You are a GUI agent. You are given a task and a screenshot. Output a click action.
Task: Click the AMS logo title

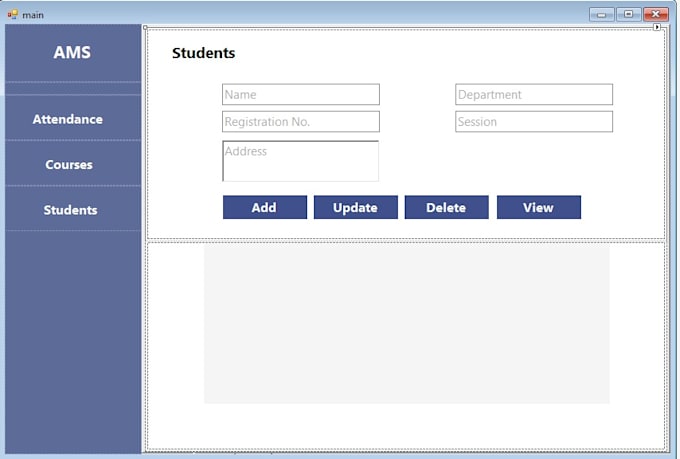click(72, 52)
